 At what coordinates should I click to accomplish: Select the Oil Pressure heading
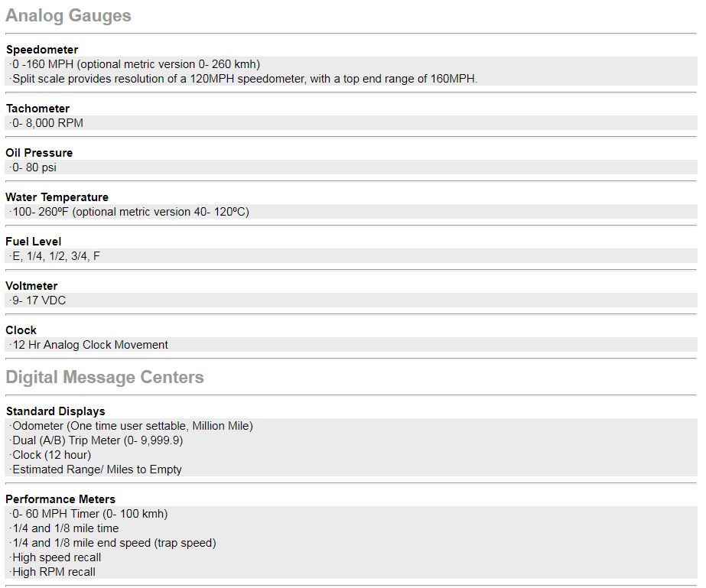click(39, 153)
